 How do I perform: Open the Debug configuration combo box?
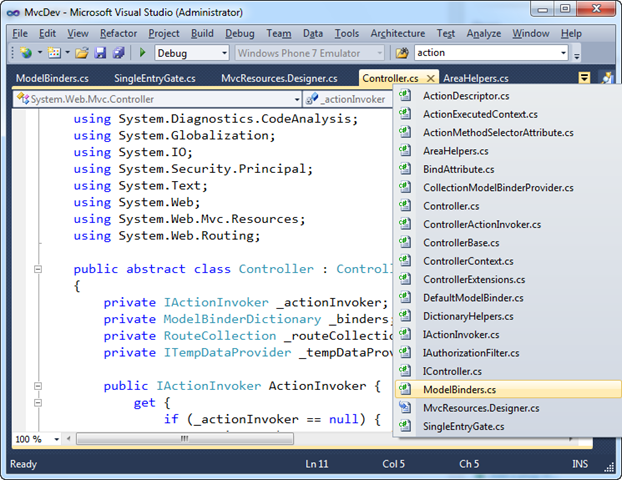(192, 53)
